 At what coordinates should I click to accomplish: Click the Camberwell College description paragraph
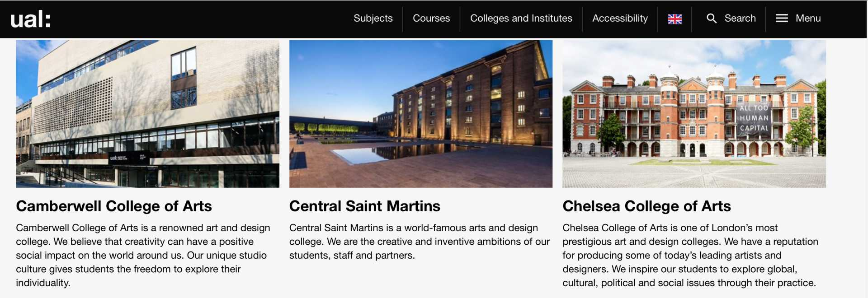144,255
